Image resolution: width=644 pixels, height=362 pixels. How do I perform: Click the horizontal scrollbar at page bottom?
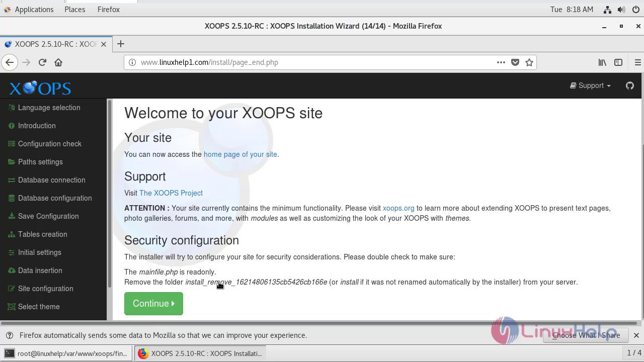[x=320, y=323]
